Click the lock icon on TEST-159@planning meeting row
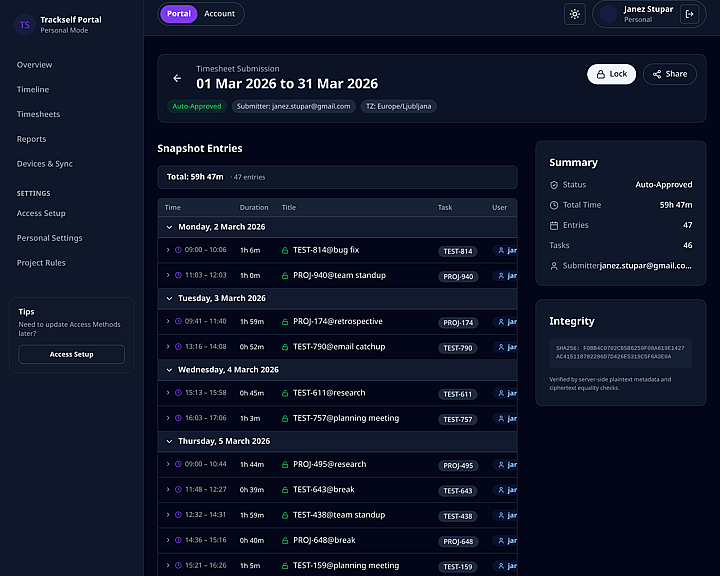 pyautogui.click(x=285, y=566)
